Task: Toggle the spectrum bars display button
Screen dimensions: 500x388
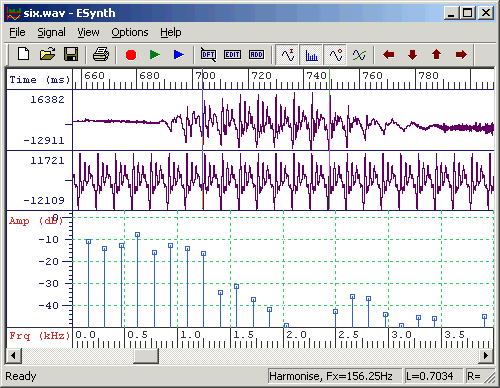Action: [311, 54]
